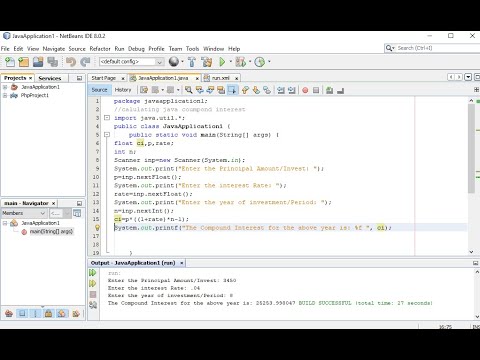This screenshot has width=480, height=360.
Task: Click the Find Selection magnifier icon
Action: tap(189, 90)
